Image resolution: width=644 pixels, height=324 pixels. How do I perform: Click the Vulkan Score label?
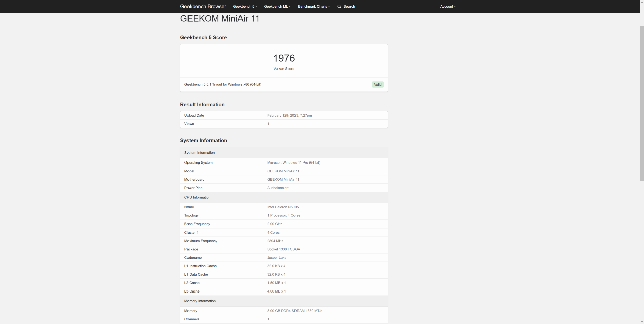point(284,69)
